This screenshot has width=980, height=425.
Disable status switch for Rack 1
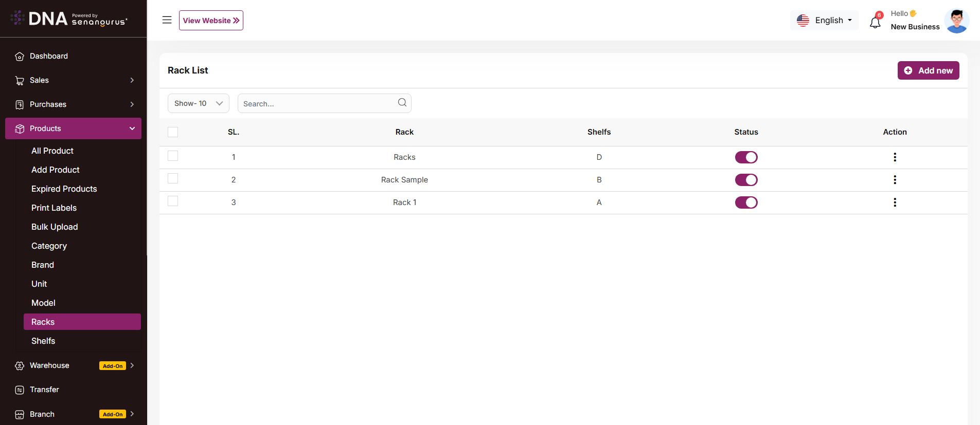tap(746, 202)
